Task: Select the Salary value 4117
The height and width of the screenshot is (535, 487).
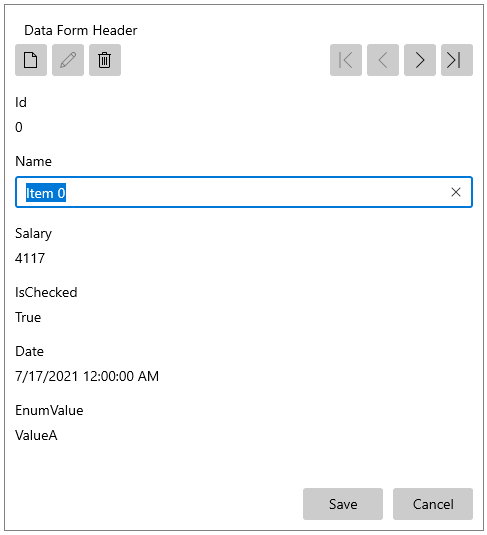Action: coord(30,258)
